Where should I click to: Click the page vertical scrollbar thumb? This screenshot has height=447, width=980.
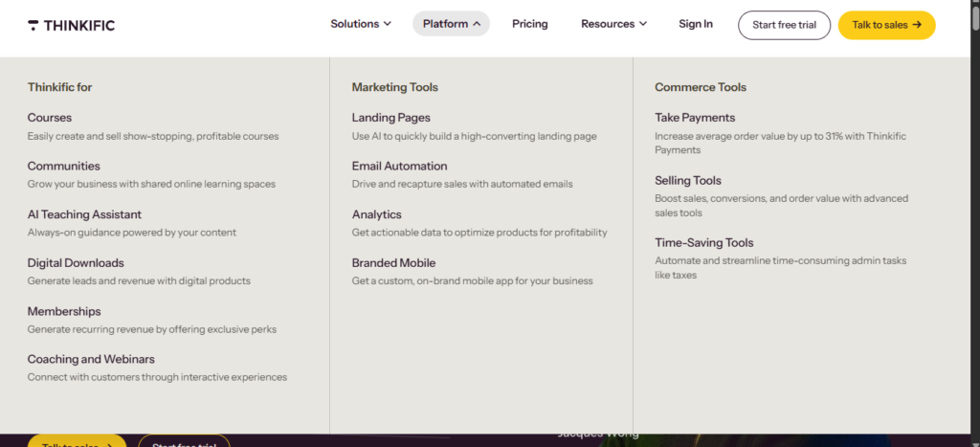975,18
